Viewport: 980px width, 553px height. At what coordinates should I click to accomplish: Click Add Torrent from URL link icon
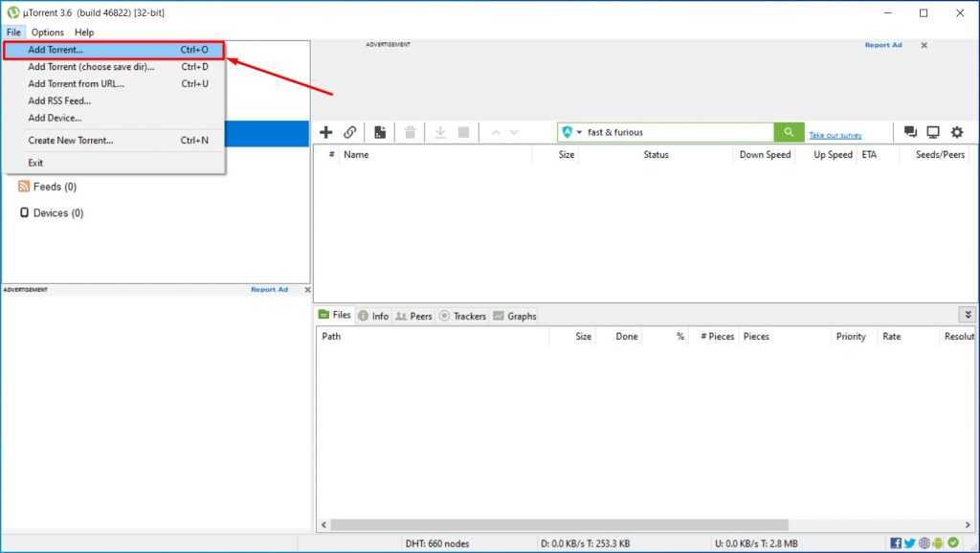350,132
